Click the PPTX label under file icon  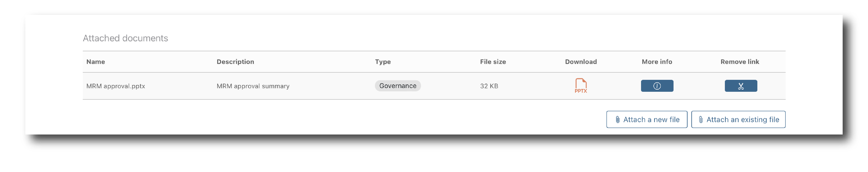580,91
